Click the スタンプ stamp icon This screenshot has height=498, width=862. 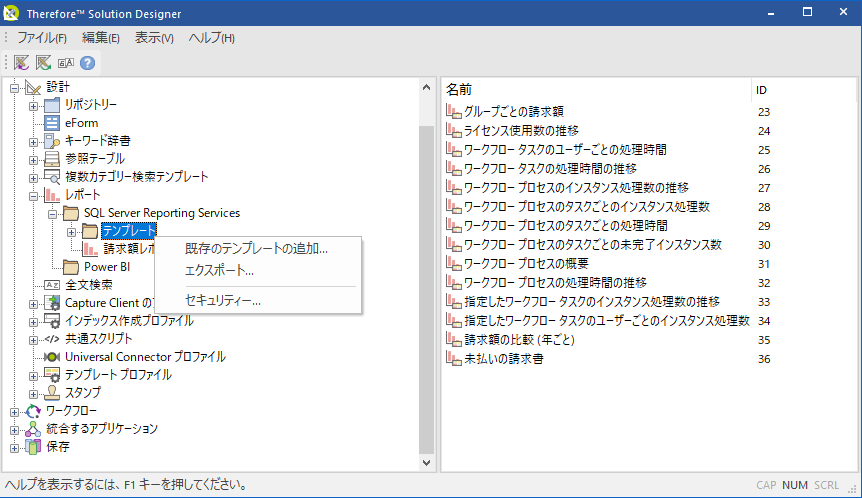click(52, 393)
